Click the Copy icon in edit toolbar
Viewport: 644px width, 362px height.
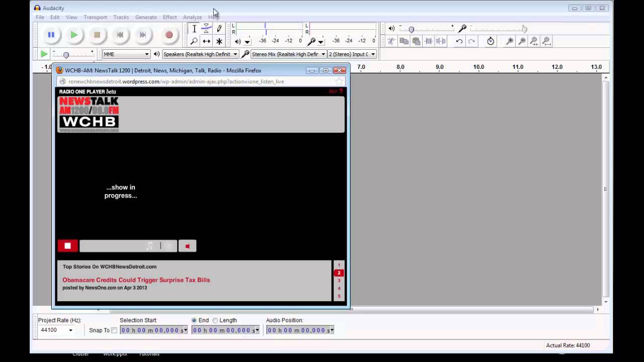tap(404, 41)
